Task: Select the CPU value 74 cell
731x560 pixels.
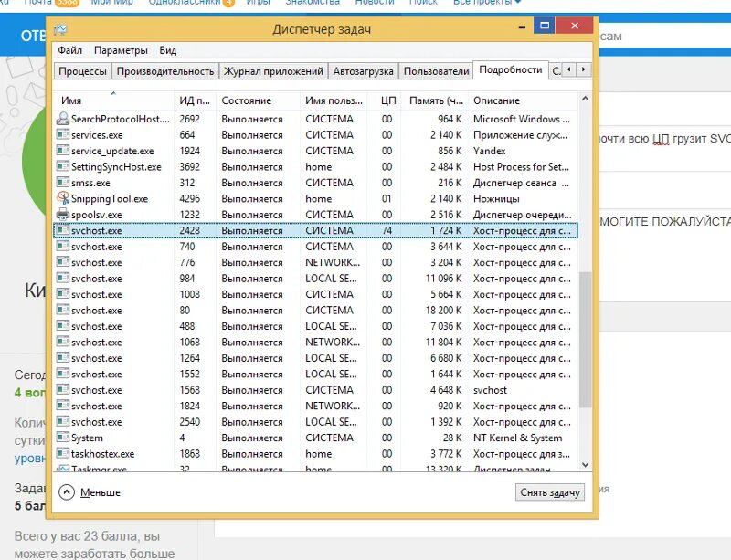Action: (x=387, y=230)
